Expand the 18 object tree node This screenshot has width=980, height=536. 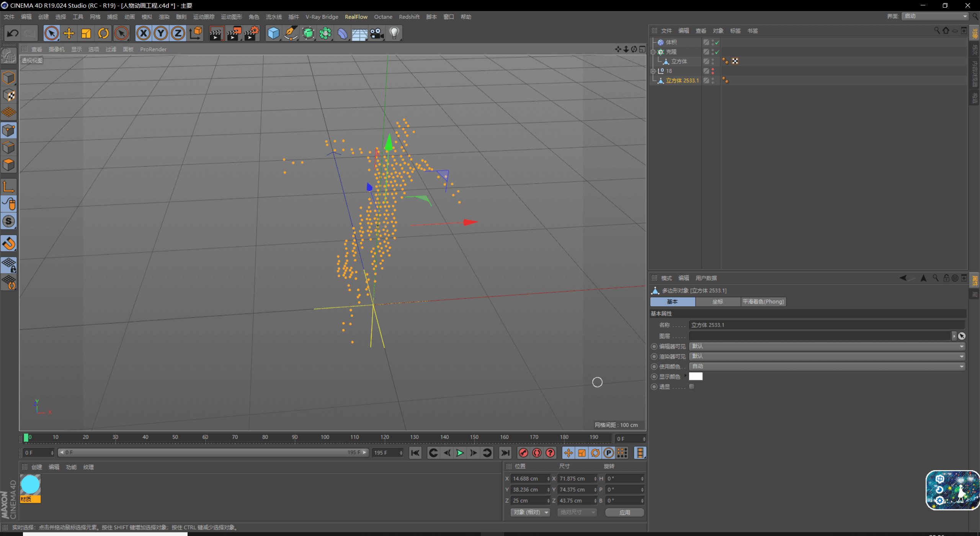(x=653, y=71)
